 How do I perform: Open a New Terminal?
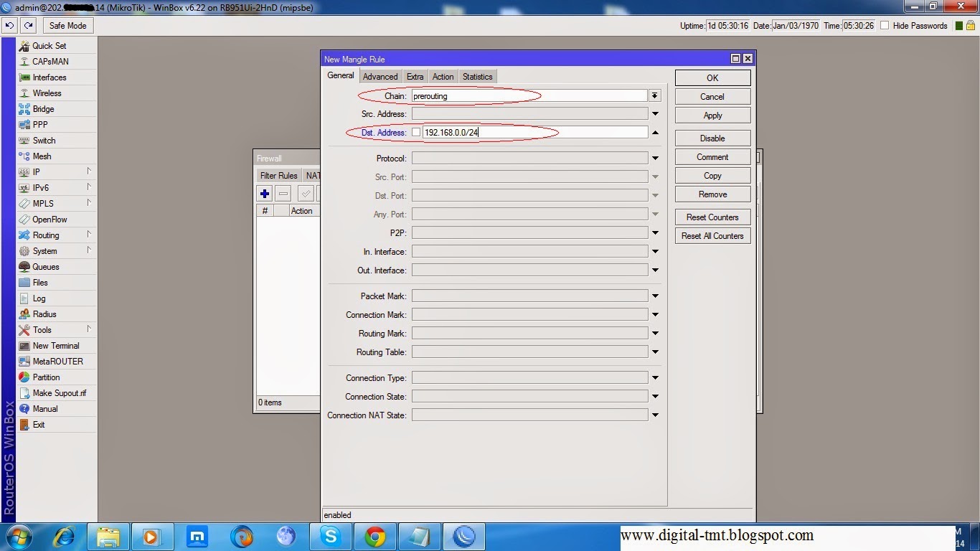tap(57, 345)
